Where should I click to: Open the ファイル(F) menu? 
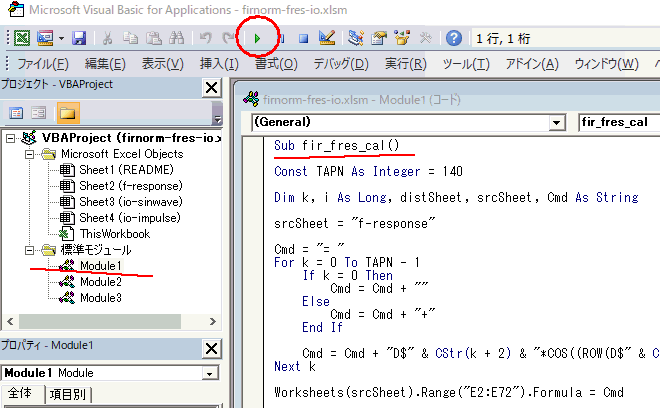43,64
